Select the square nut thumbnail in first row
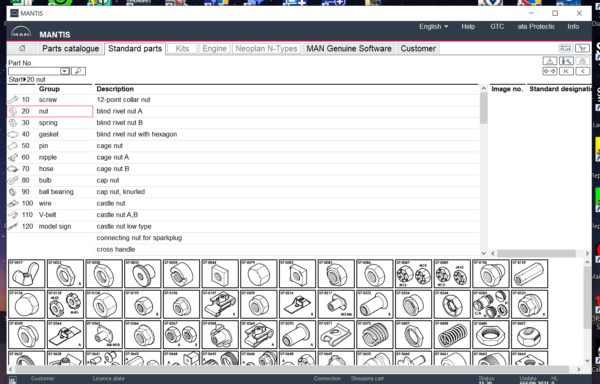Image resolution: width=600 pixels, height=384 pixels. (220, 273)
